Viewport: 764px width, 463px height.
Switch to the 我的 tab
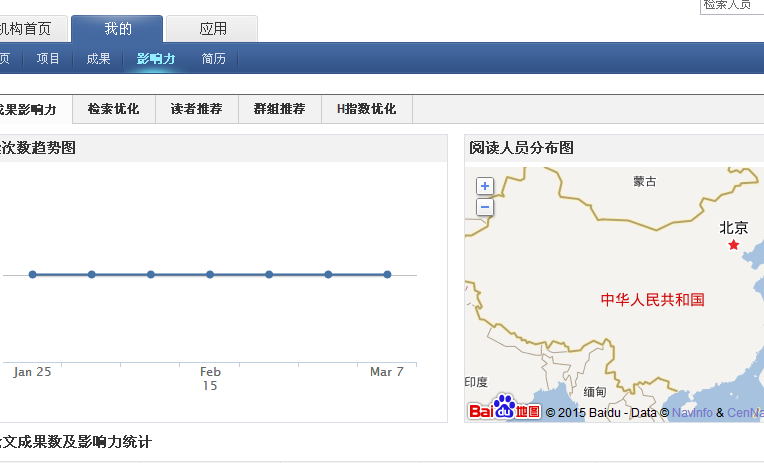point(117,29)
